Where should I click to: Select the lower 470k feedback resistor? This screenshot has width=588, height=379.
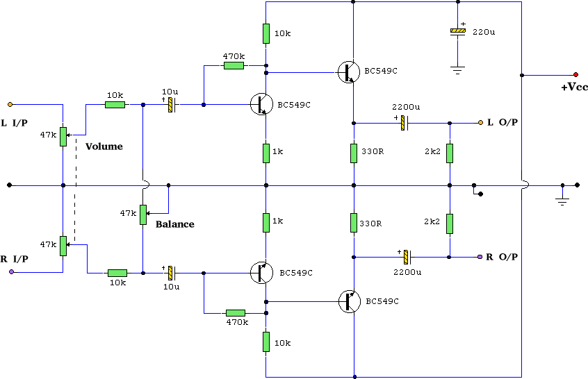[x=236, y=313]
